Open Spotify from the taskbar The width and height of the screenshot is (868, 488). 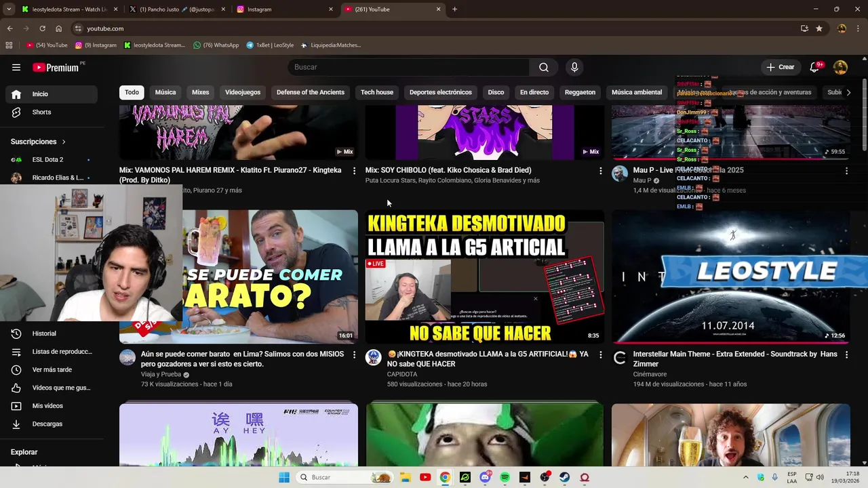coord(505,477)
